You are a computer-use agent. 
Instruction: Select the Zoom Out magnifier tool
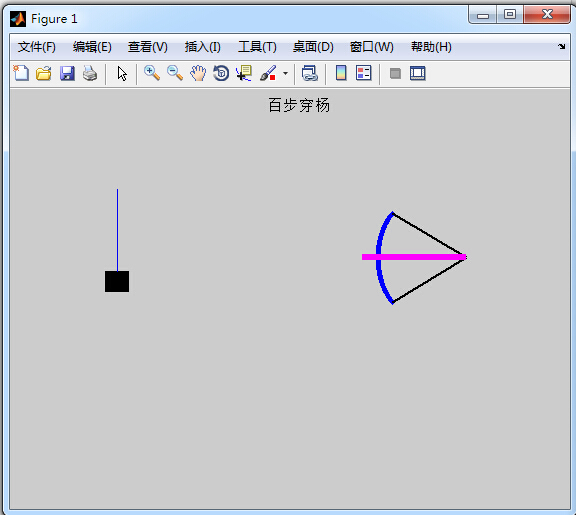175,73
